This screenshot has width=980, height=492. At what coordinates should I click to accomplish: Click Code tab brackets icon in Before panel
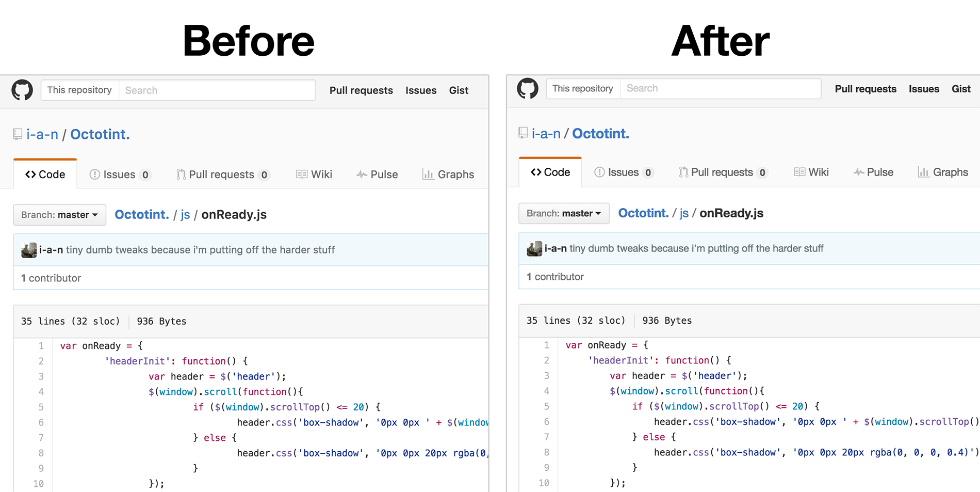coord(30,174)
